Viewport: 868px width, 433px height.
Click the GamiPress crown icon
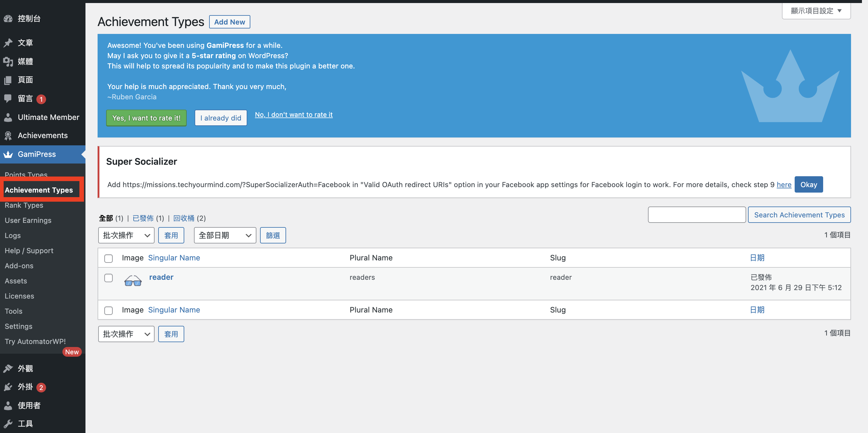coord(8,154)
